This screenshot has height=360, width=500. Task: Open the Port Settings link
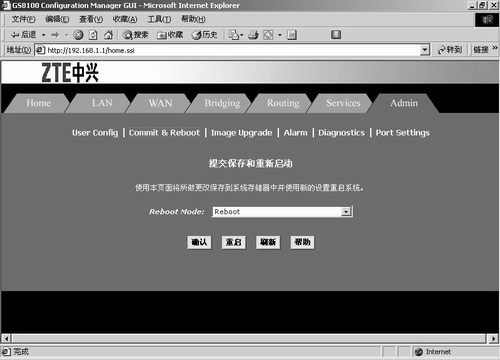403,133
